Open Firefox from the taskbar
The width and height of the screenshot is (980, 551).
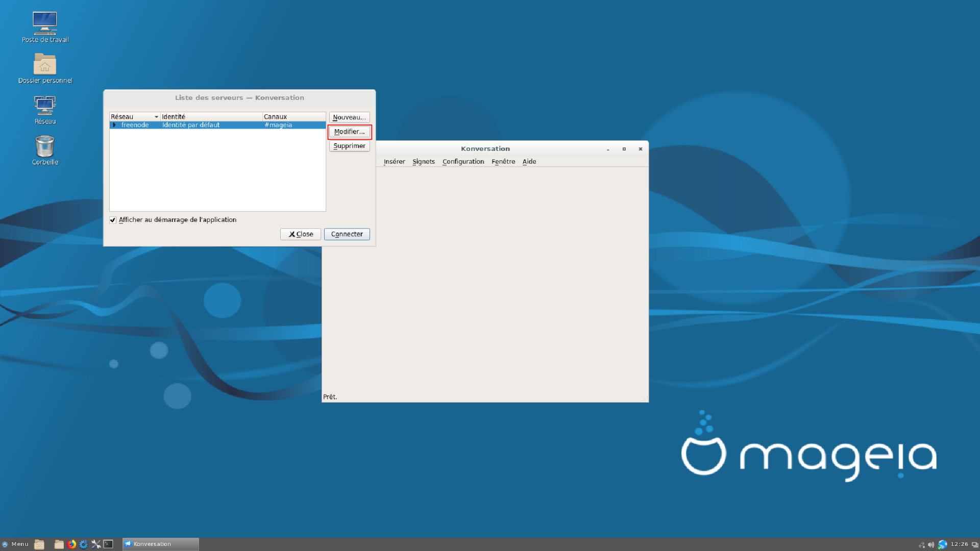[x=71, y=544]
